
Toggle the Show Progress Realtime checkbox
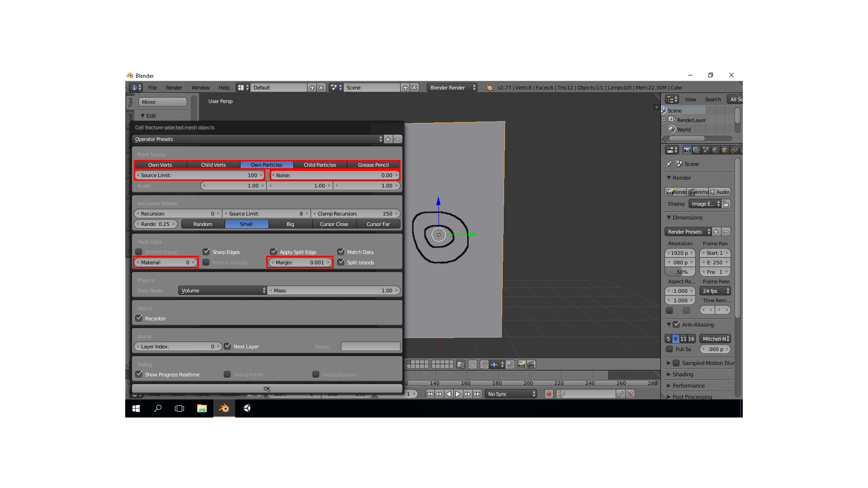(x=140, y=374)
